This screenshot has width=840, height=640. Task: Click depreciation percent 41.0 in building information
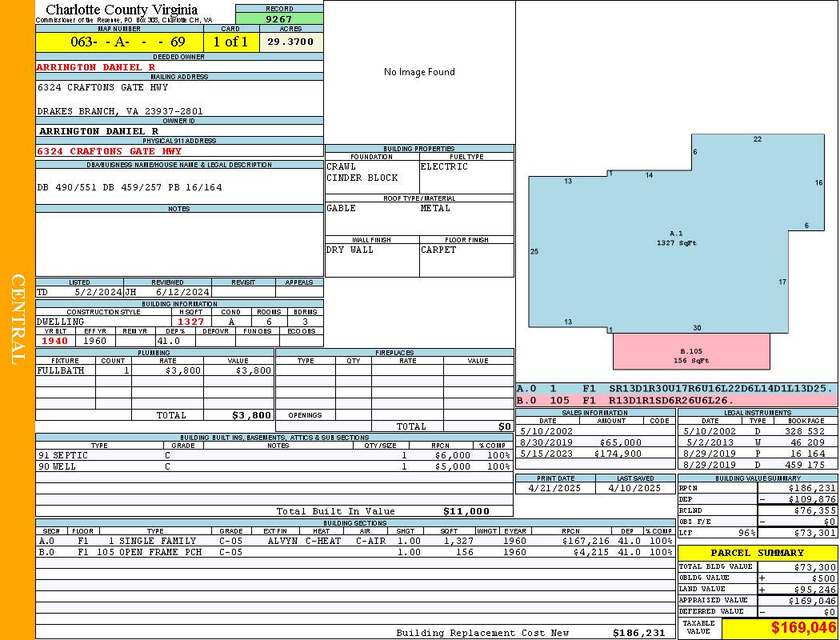(169, 341)
